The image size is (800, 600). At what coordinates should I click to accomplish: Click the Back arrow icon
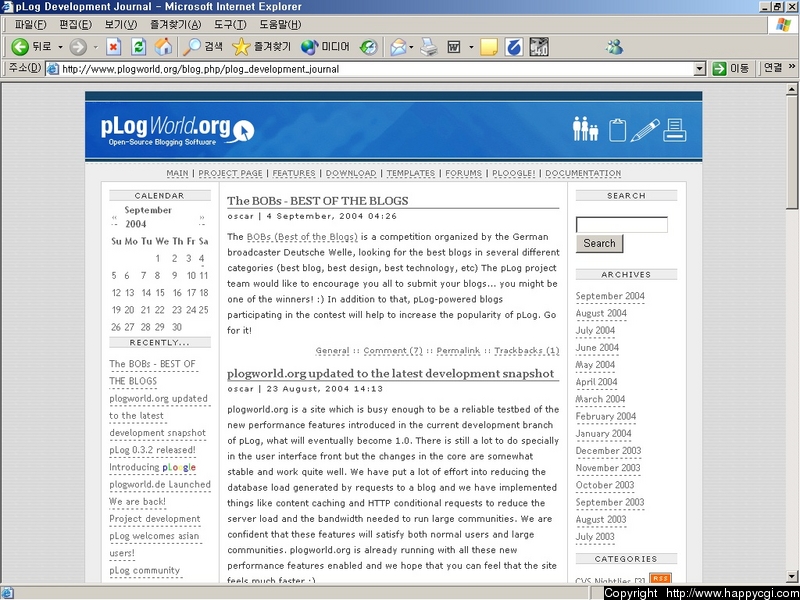(20, 47)
